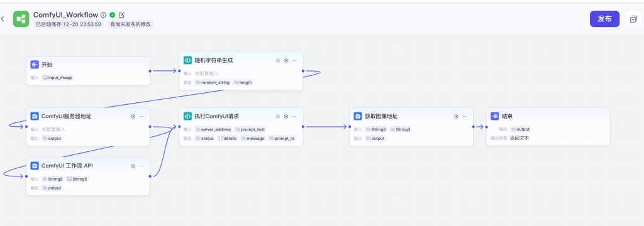The width and height of the screenshot is (644, 226).
Task: Edit the workflow name with the pencil icon
Action: [121, 15]
